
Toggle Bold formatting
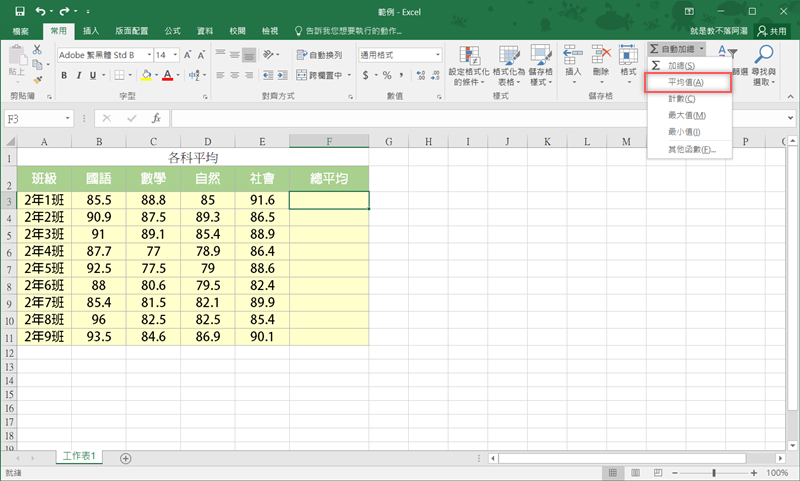(65, 74)
